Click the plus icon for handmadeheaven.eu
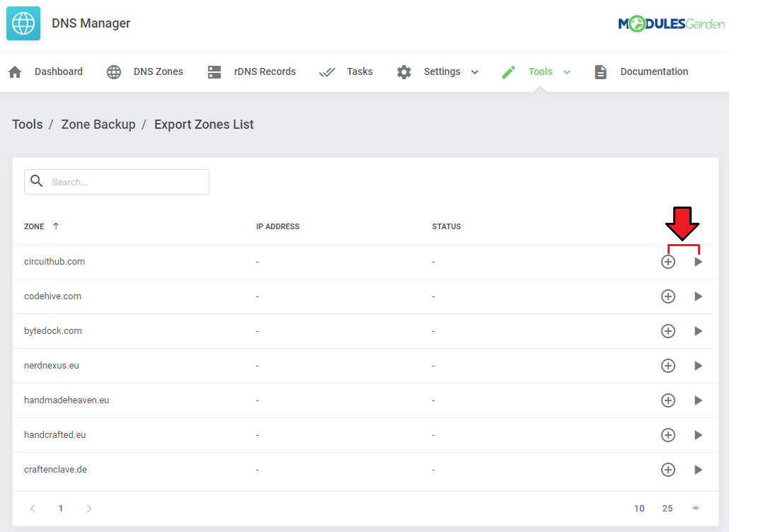761x532 pixels. [x=668, y=400]
